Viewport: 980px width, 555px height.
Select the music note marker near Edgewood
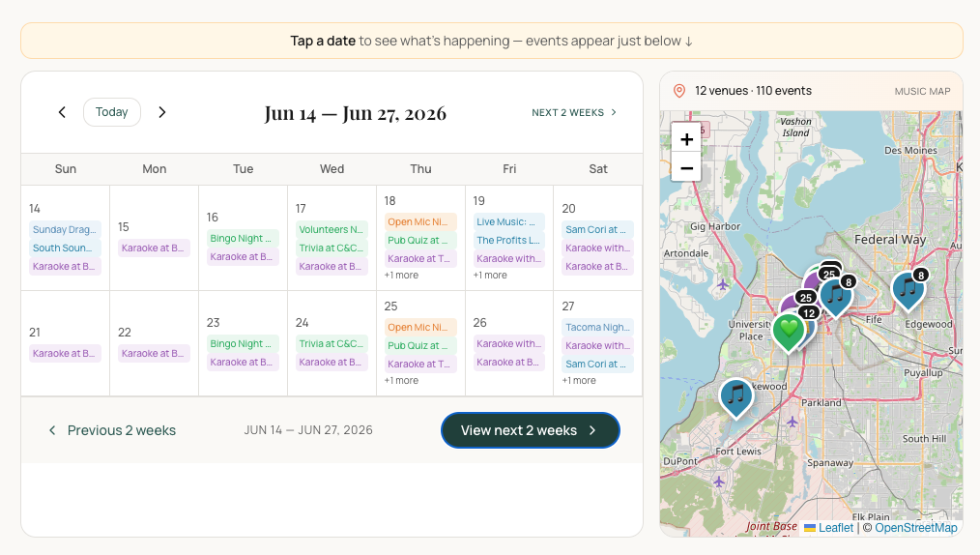(x=908, y=291)
